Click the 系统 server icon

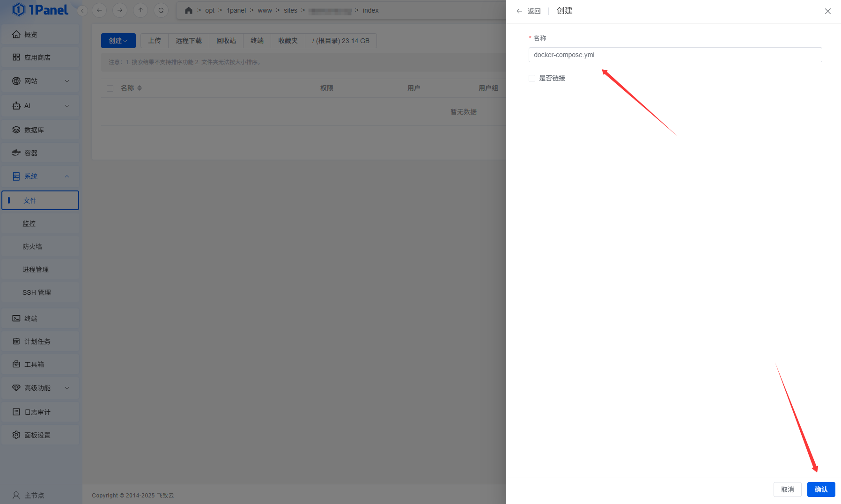16,176
